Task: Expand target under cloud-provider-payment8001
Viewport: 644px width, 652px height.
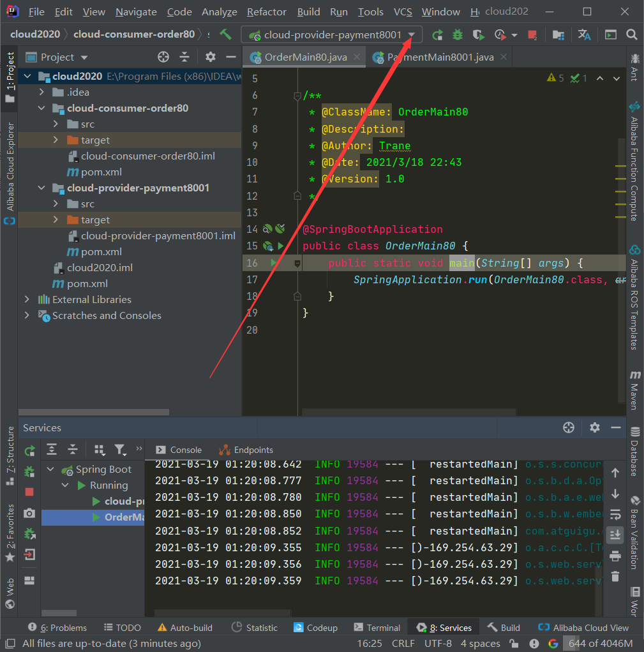Action: [56, 219]
